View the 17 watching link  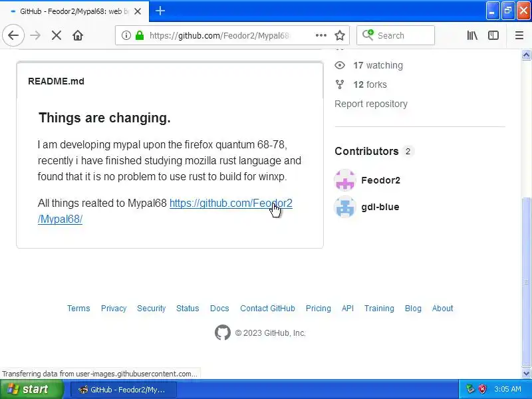click(378, 65)
